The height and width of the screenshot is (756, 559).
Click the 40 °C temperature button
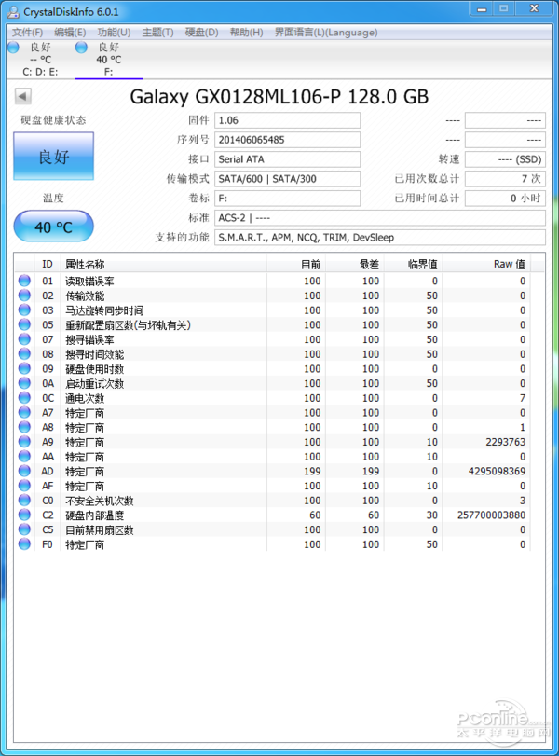53,227
